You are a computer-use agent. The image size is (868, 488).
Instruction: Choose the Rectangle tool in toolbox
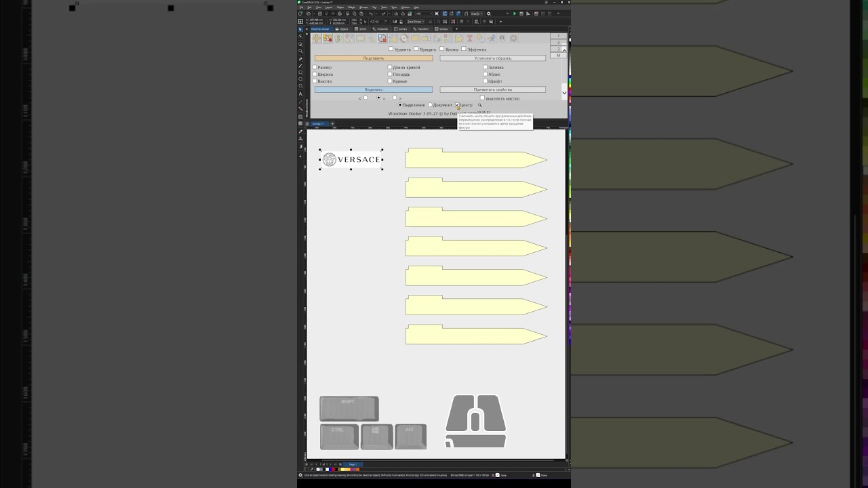pyautogui.click(x=300, y=73)
